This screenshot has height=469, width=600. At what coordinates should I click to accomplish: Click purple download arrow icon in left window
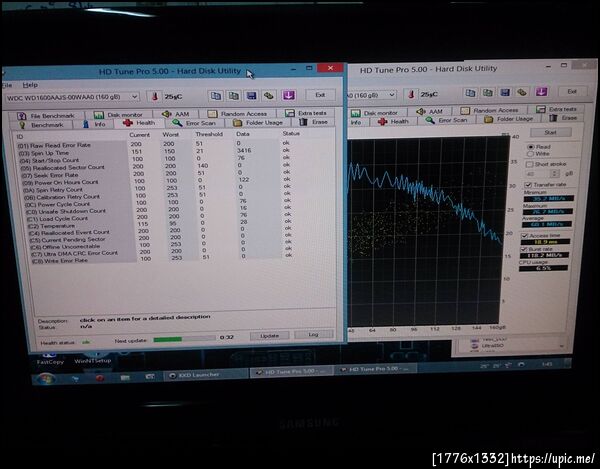[x=289, y=95]
